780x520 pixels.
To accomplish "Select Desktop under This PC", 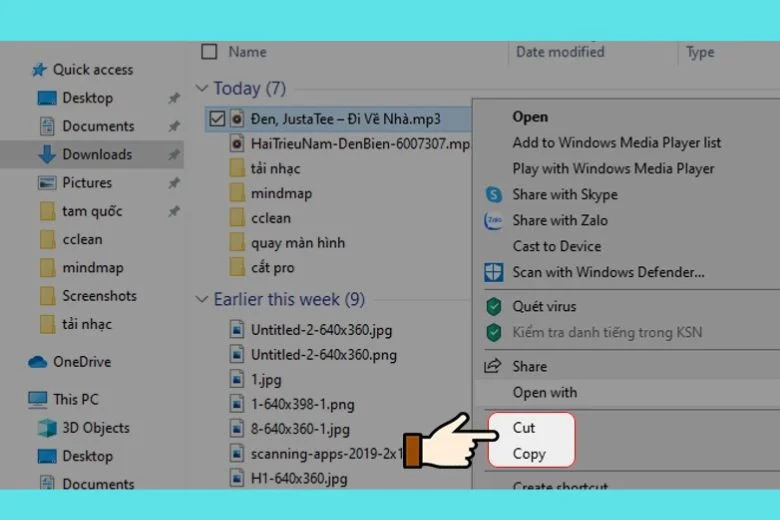I will click(x=87, y=456).
